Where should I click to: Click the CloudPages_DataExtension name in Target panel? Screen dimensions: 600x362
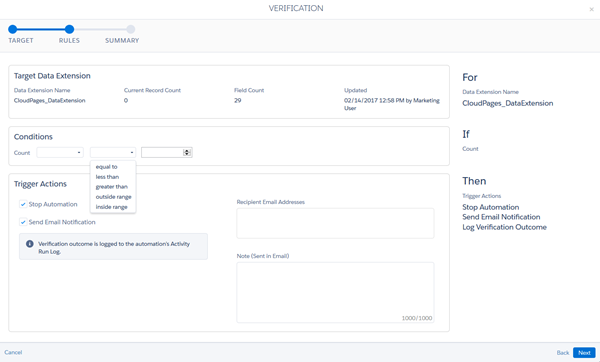coord(50,101)
